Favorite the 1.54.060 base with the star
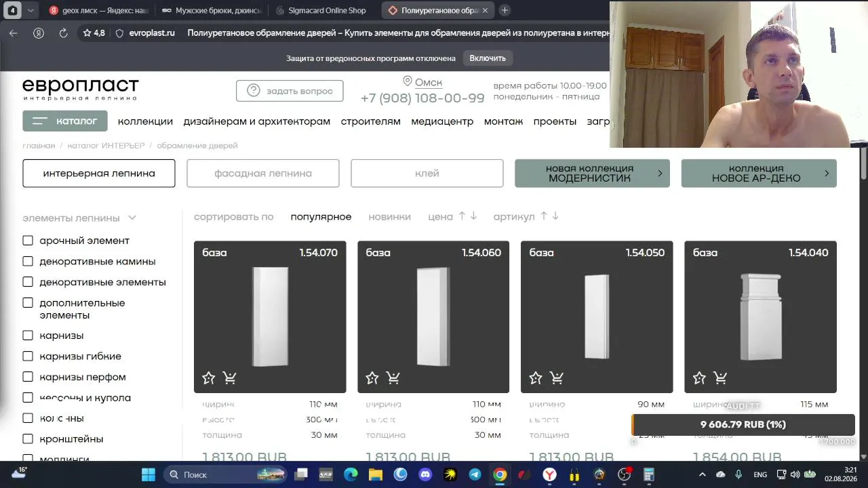This screenshot has width=868, height=488. [x=372, y=378]
